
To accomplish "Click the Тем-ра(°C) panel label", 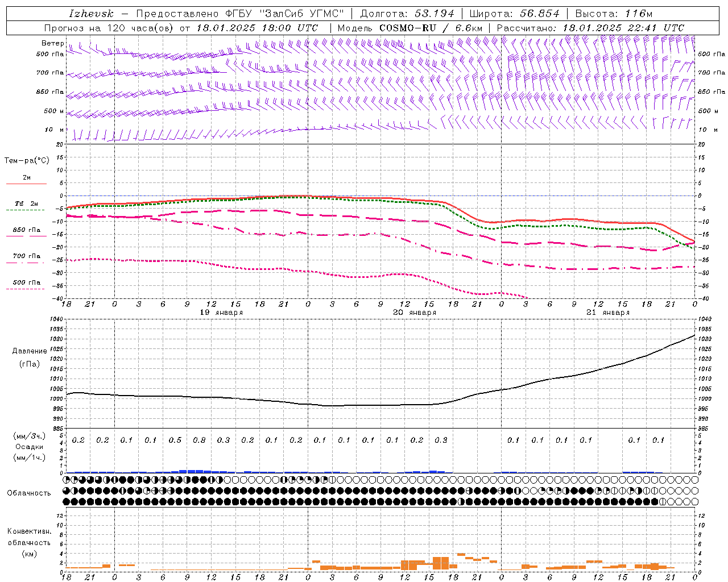I will pos(27,161).
